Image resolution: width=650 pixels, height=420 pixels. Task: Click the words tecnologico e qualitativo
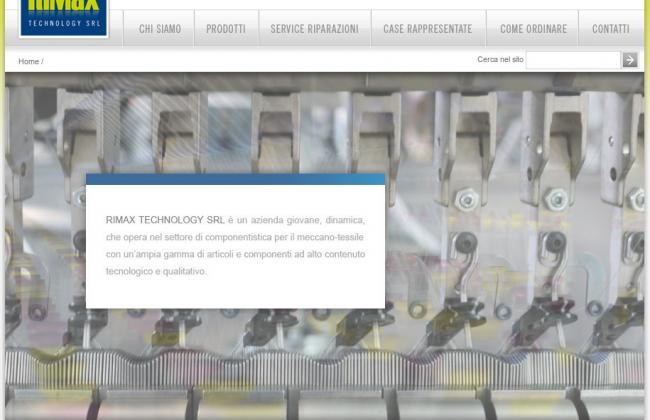click(156, 271)
